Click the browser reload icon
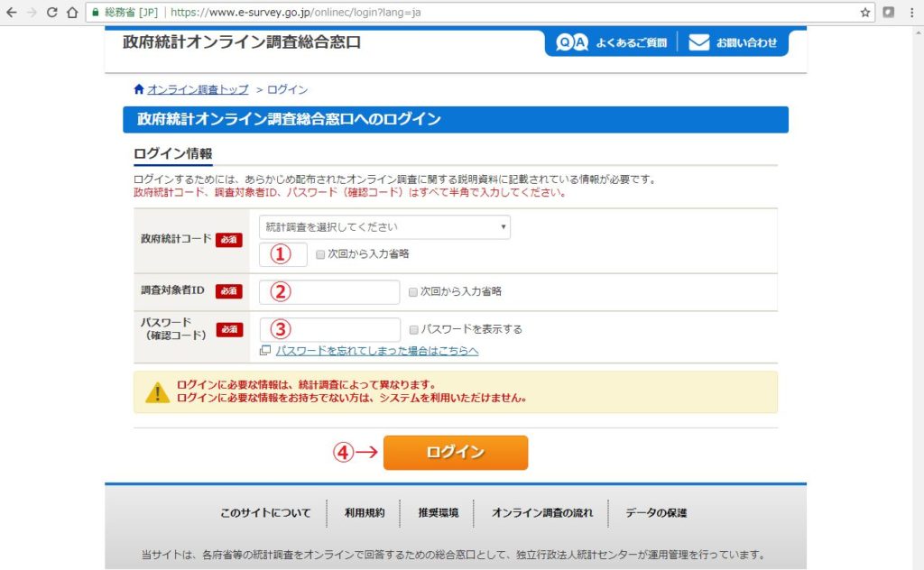924x570 pixels. [51, 13]
